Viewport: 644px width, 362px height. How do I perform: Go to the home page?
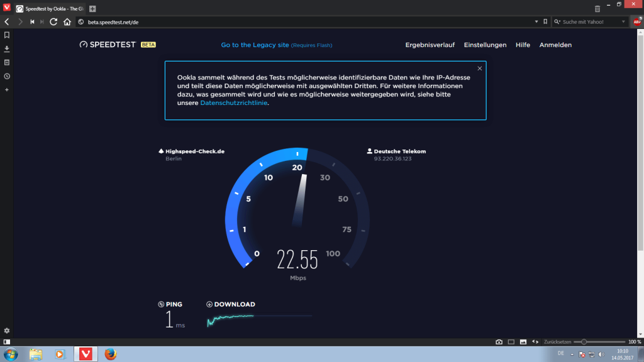tap(67, 22)
